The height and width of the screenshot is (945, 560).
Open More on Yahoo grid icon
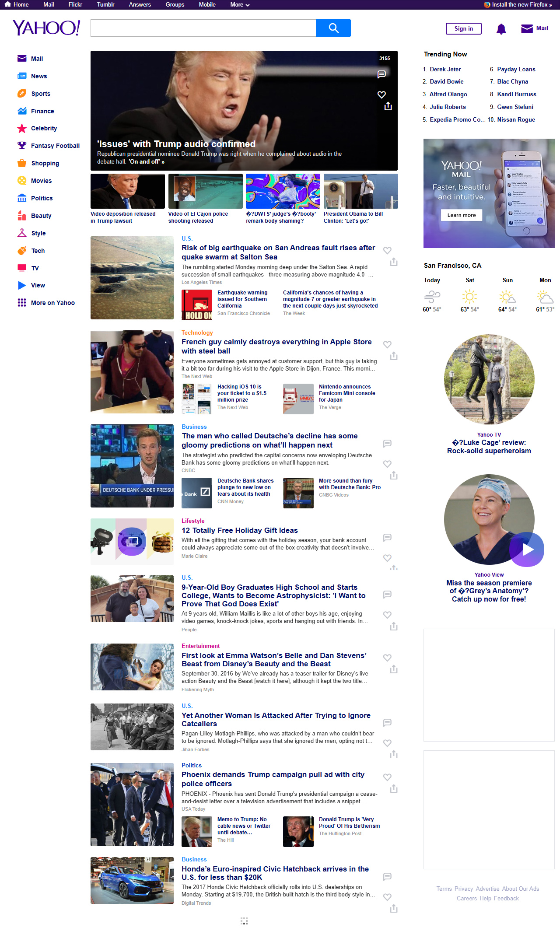(x=22, y=303)
